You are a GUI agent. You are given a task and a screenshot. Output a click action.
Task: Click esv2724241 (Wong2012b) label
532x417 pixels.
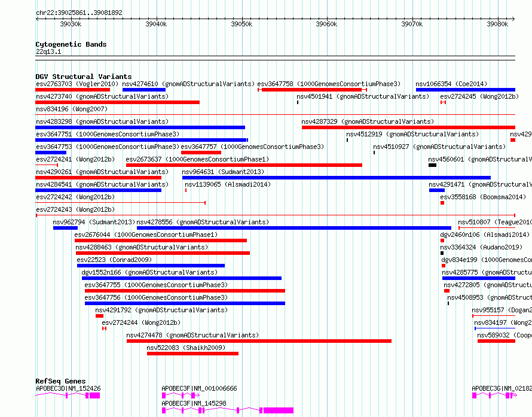click(75, 159)
